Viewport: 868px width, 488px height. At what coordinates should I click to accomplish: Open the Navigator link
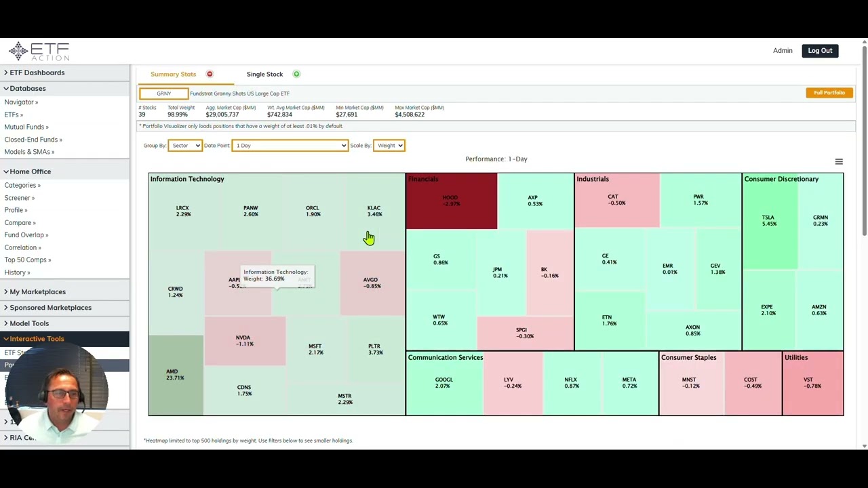21,102
